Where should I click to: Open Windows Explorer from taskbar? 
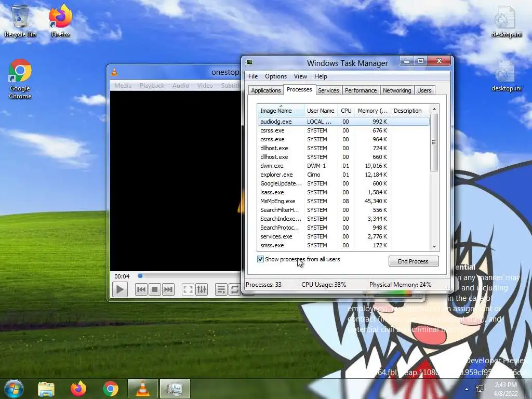pyautogui.click(x=46, y=389)
